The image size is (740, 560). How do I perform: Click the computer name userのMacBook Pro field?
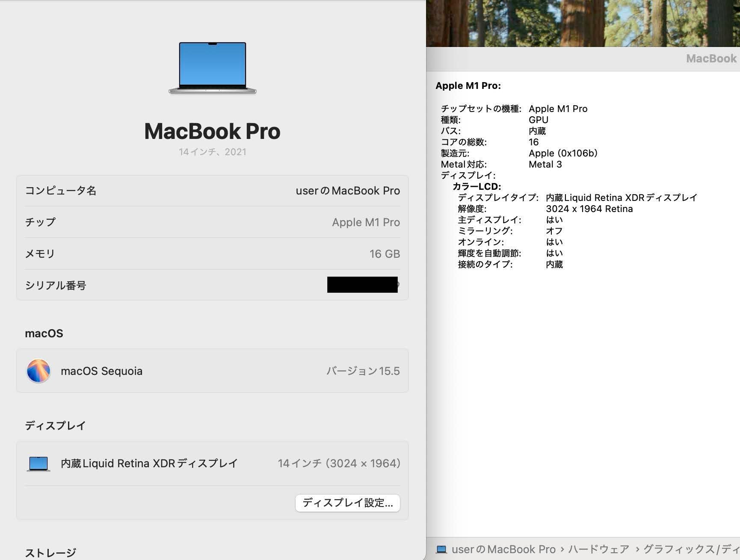[347, 191]
